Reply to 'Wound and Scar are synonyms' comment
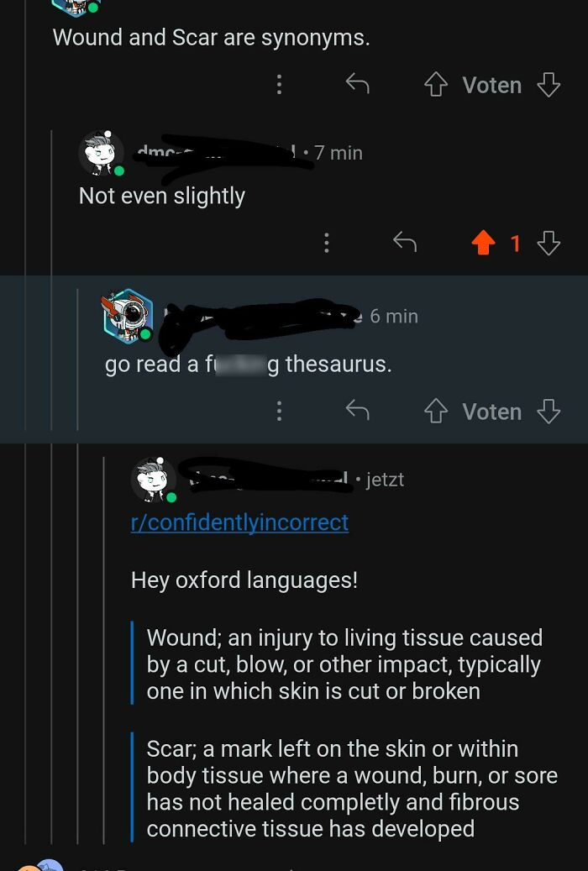The width and height of the screenshot is (588, 871). tap(358, 84)
